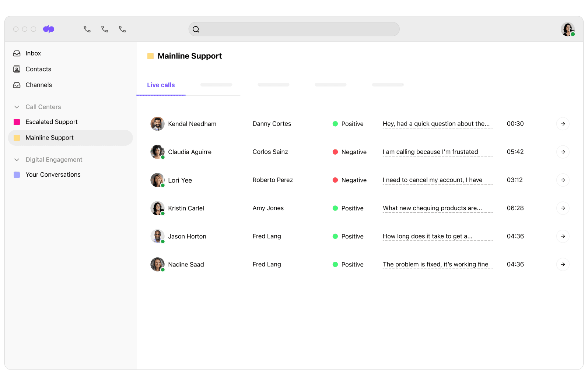588x385 pixels.
Task: Open Kendal Needham call with arrow button
Action: point(563,124)
